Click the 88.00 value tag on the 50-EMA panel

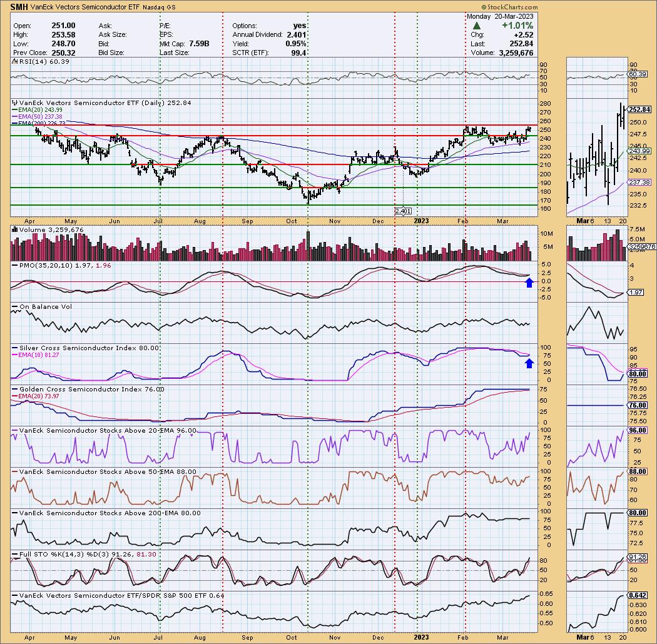pyautogui.click(x=638, y=471)
